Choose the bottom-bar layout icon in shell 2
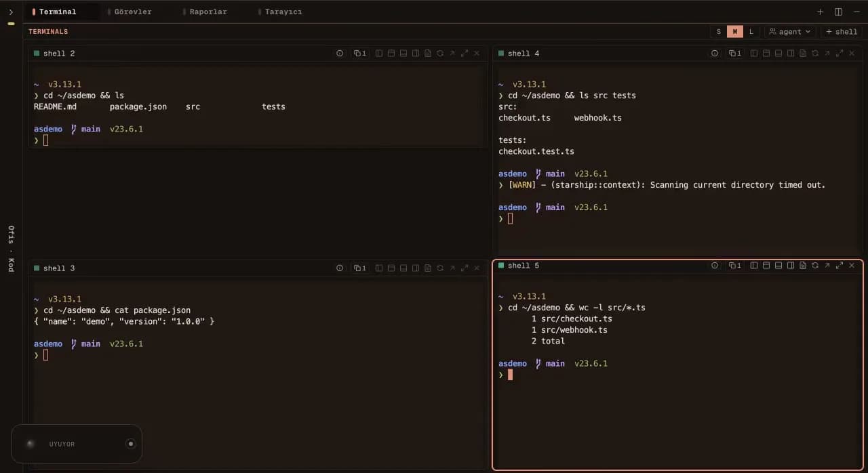Screen dimensions: 868x473 click(403, 54)
